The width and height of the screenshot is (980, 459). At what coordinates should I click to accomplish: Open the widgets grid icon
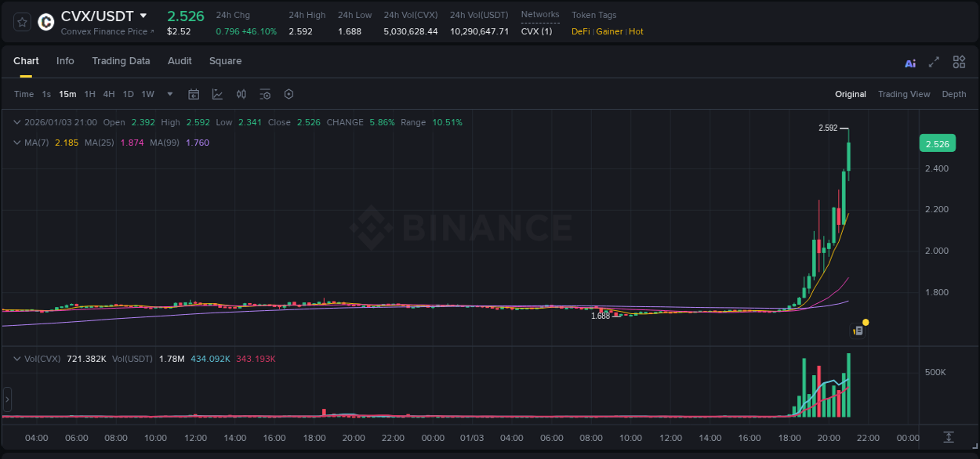click(959, 61)
